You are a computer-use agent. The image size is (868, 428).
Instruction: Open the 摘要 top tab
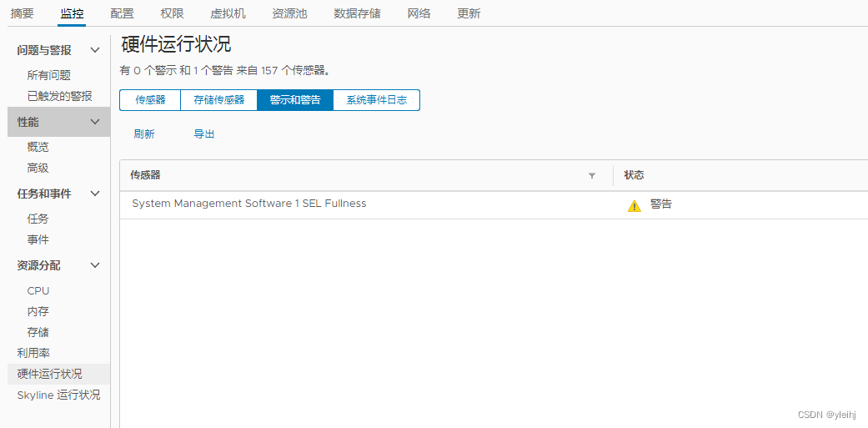pos(23,13)
